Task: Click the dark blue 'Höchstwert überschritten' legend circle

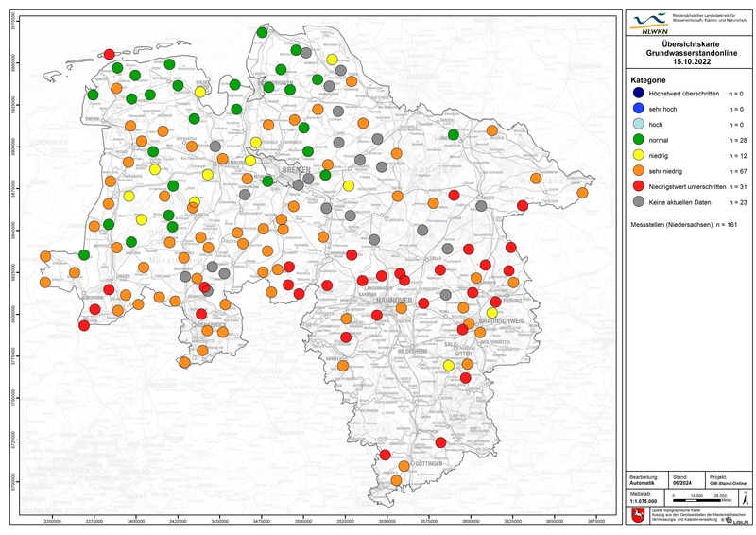Action: pyautogui.click(x=641, y=95)
